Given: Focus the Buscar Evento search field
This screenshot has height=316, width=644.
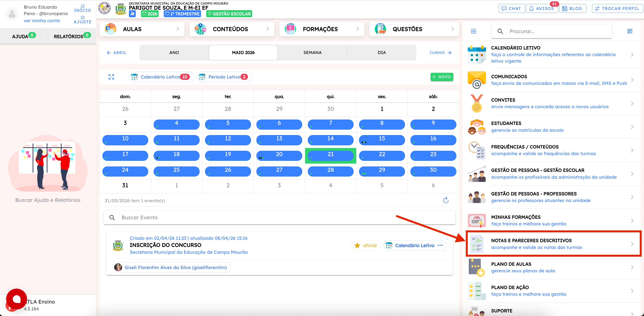Looking at the screenshot, I should coord(279,217).
